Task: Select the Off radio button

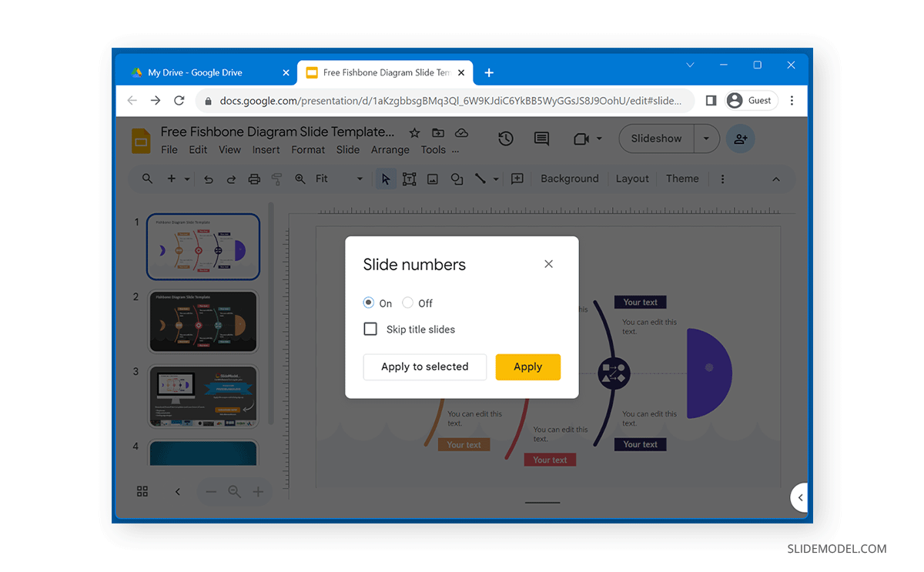Action: (408, 303)
